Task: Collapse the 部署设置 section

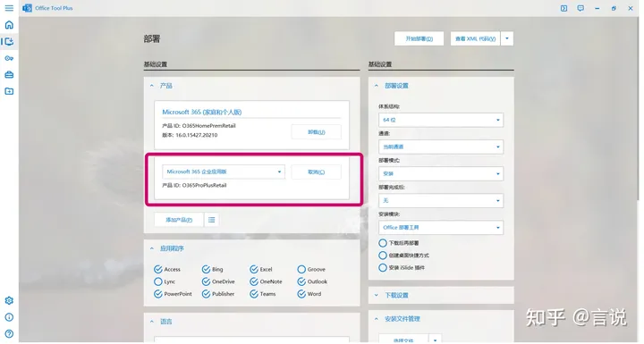Action: (x=377, y=86)
